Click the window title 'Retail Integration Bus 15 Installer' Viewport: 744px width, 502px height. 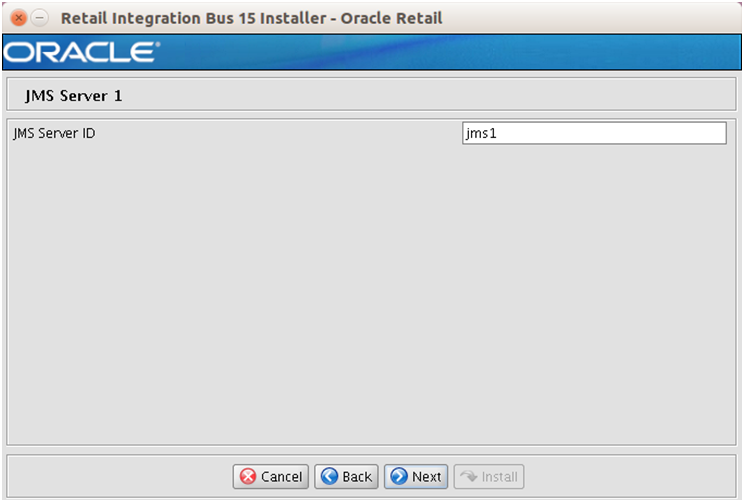[194, 18]
